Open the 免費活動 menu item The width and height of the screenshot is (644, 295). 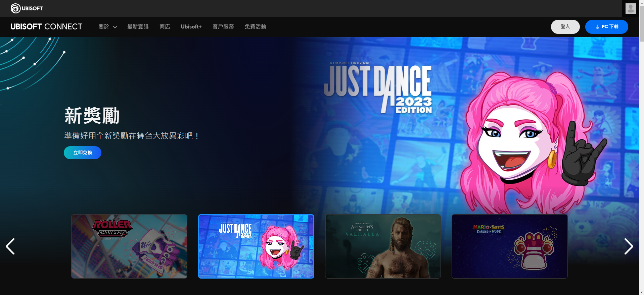[x=255, y=26]
